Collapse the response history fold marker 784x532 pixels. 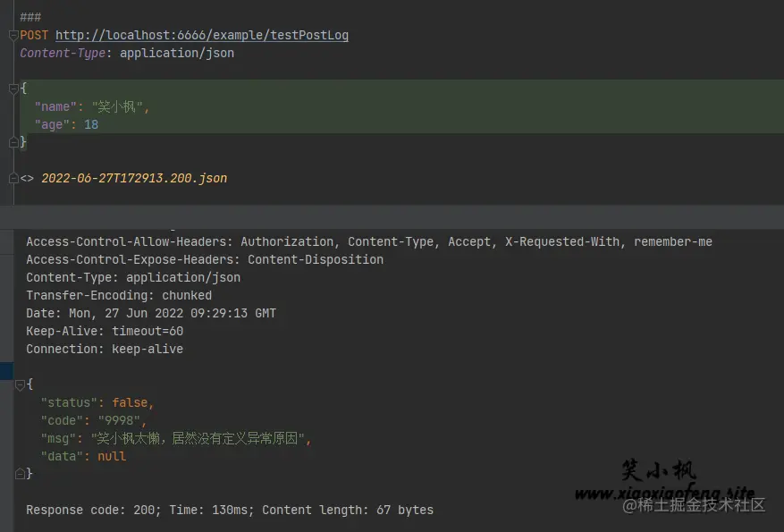(x=13, y=179)
